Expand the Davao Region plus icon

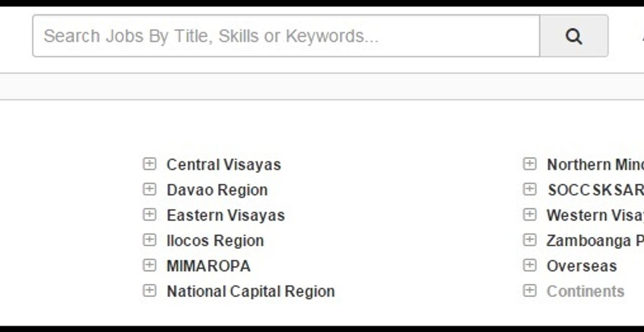click(x=149, y=189)
